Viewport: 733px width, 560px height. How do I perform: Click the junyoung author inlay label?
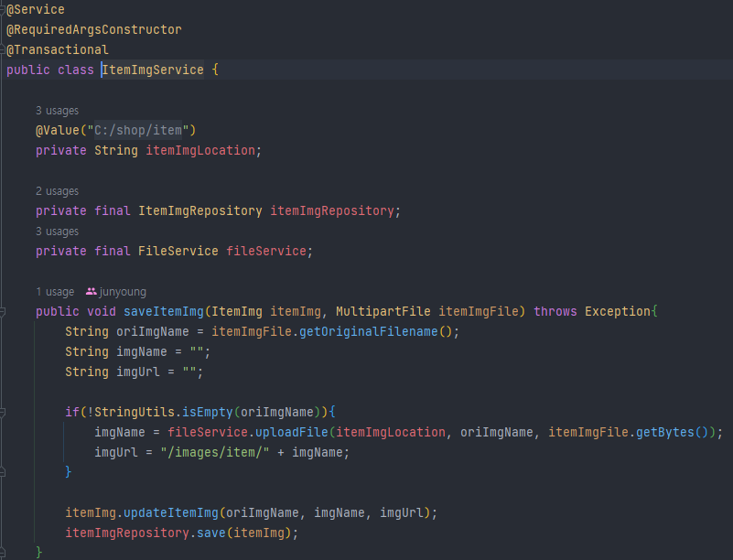point(123,292)
